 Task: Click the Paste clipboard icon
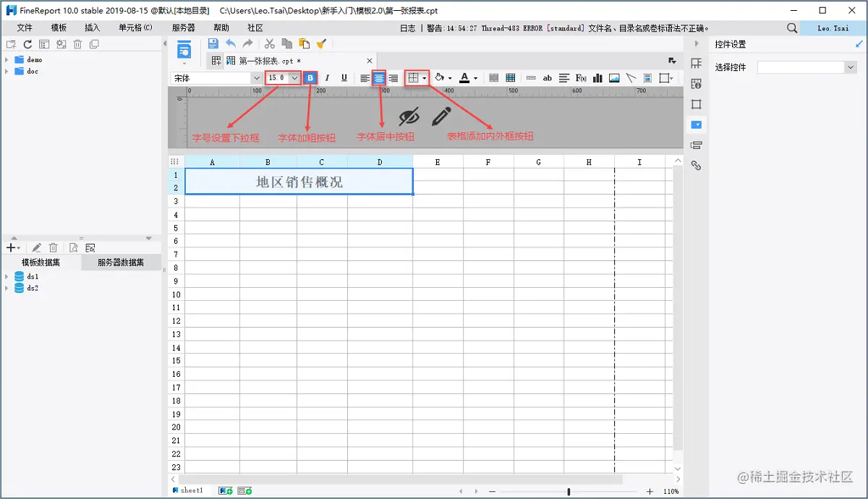(304, 43)
